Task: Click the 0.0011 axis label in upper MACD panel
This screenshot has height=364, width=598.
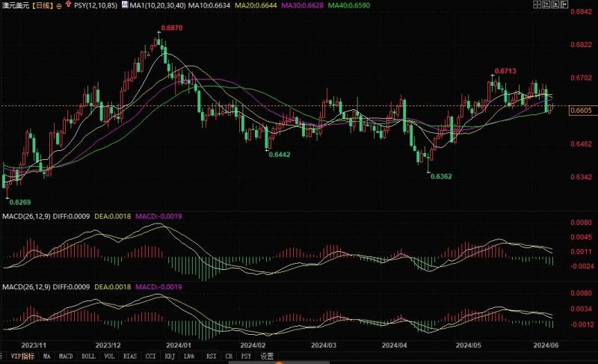Action: click(x=582, y=252)
